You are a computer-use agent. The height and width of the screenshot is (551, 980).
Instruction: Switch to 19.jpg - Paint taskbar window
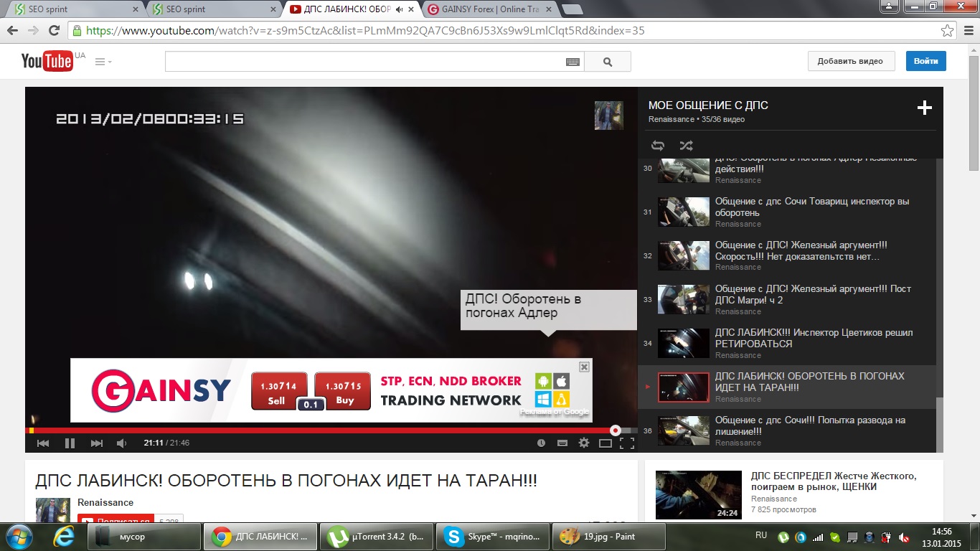coord(609,537)
